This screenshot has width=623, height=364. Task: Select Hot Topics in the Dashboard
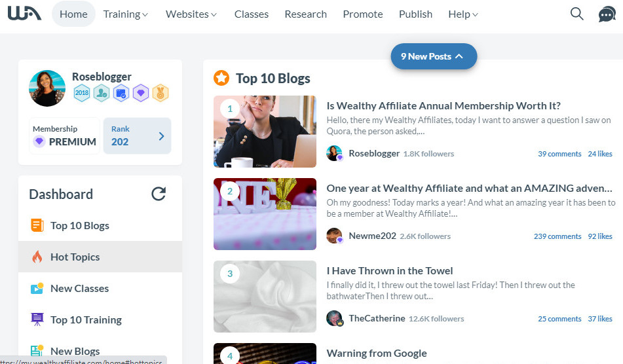[75, 257]
